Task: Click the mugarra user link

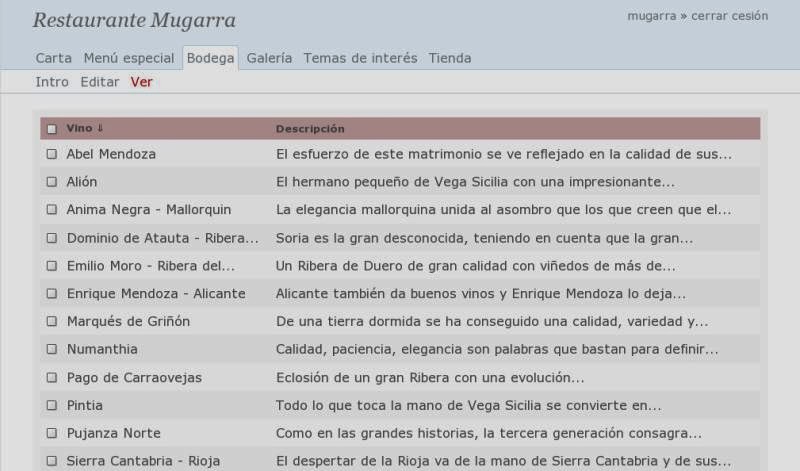Action: [x=652, y=16]
